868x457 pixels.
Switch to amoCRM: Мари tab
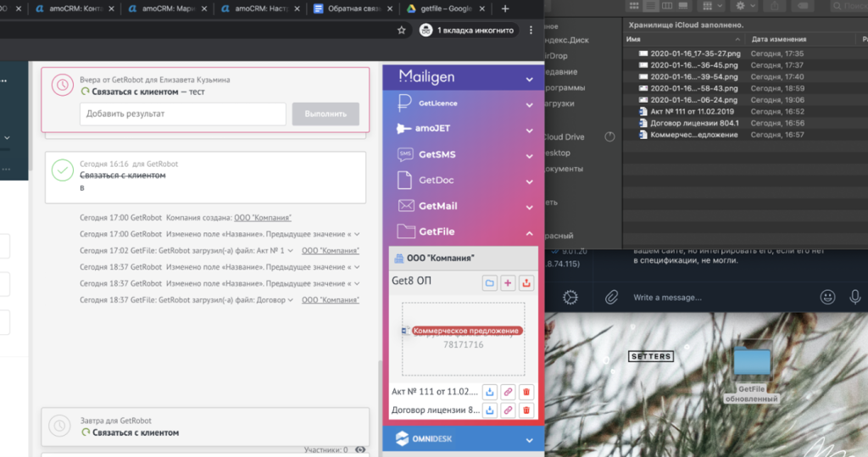click(167, 8)
